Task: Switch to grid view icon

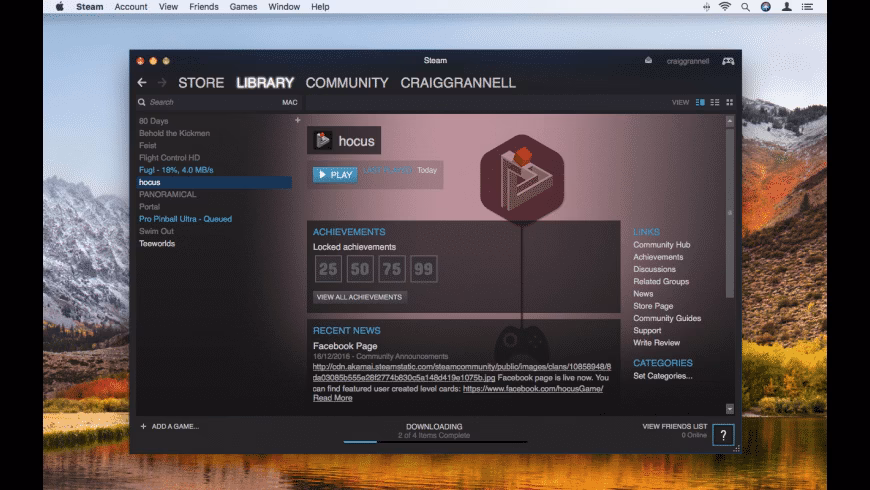Action: [x=730, y=102]
